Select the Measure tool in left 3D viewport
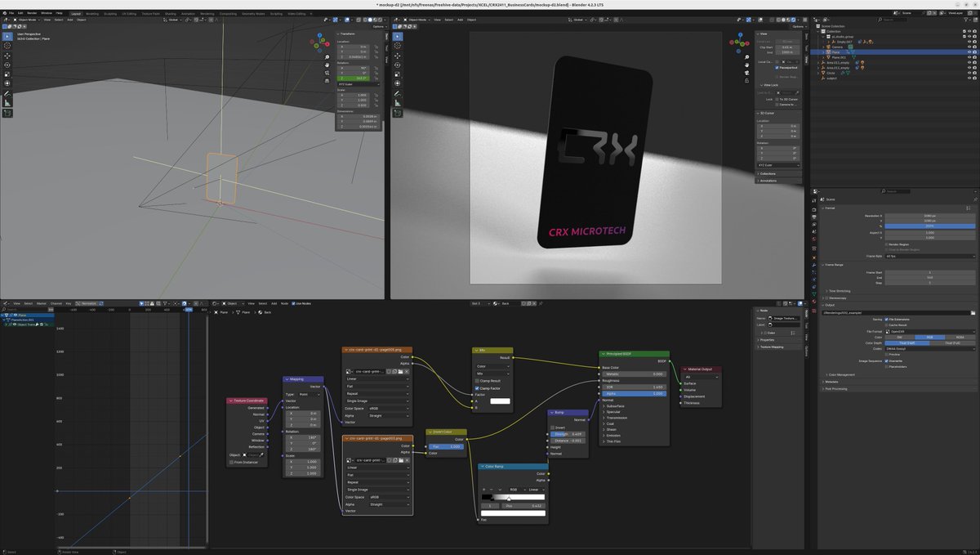The height and width of the screenshot is (555, 980). pos(7,103)
